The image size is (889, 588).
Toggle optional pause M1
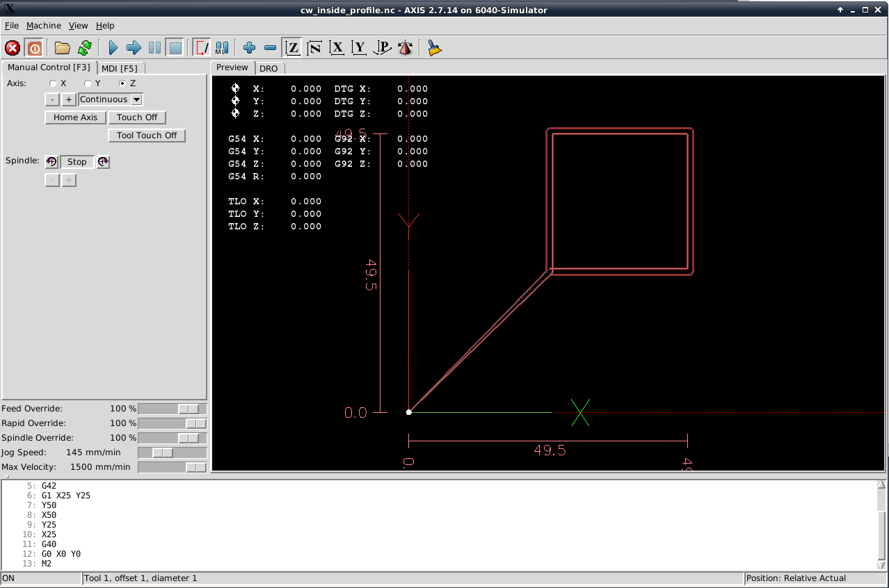(x=222, y=48)
